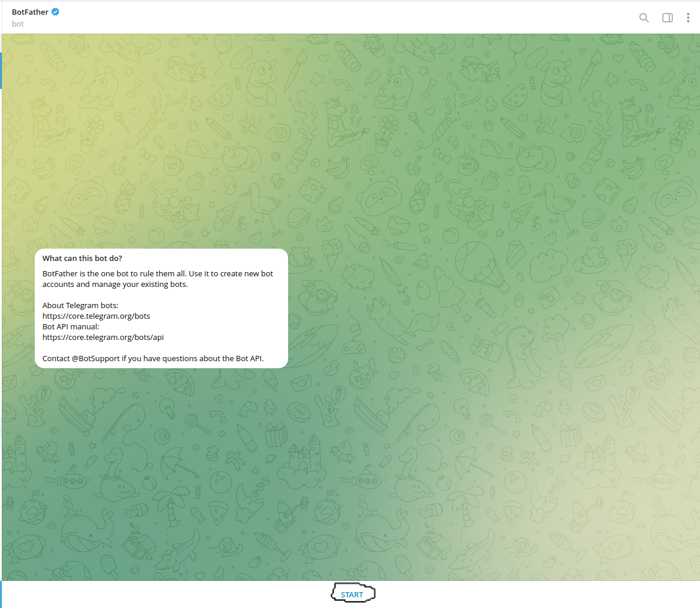Open BotFather profile via header name

tap(30, 12)
